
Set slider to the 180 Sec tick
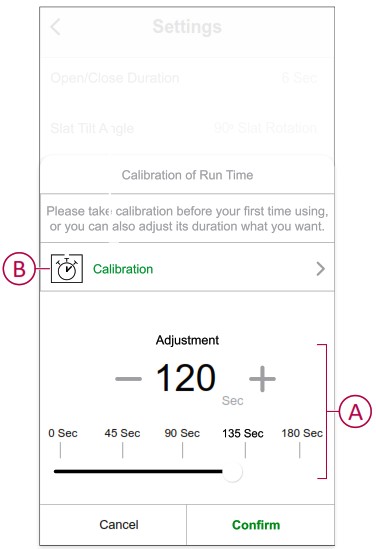300,450
